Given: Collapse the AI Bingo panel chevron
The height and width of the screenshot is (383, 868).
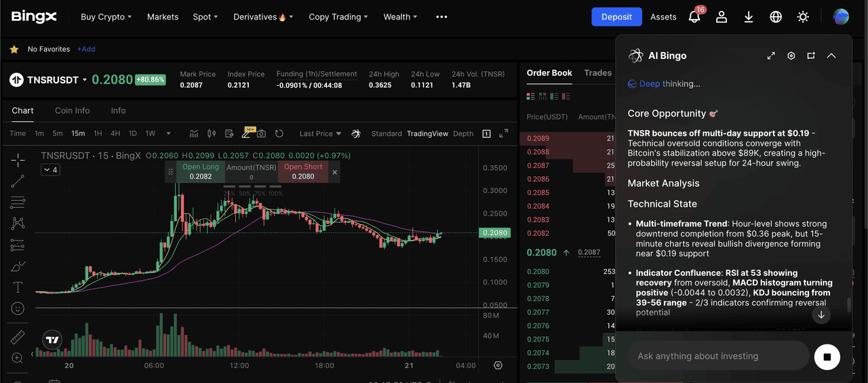Looking at the screenshot, I should (x=831, y=56).
